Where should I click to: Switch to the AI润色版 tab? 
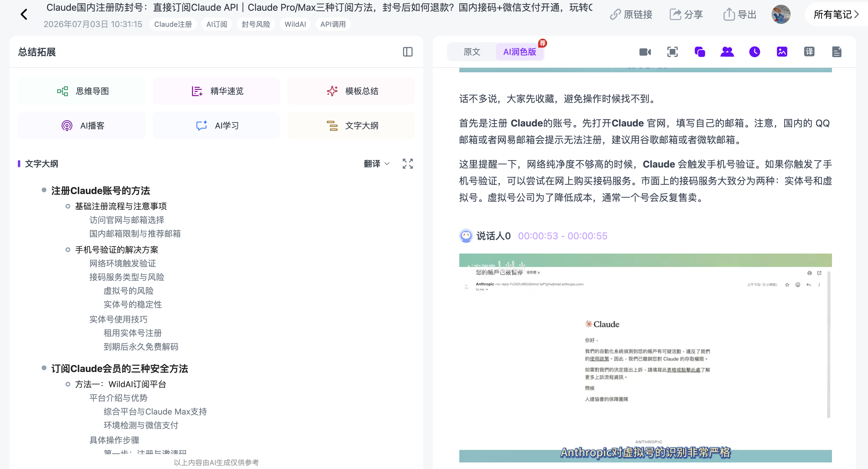(520, 52)
